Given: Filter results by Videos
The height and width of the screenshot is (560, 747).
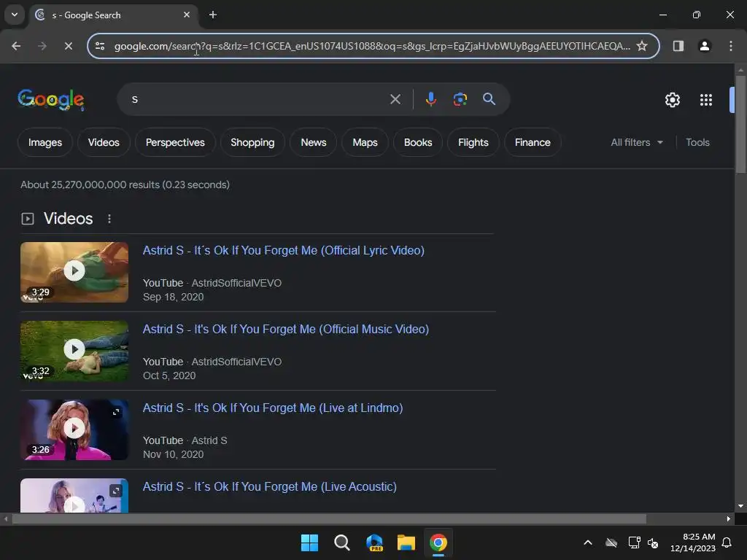Looking at the screenshot, I should (104, 142).
